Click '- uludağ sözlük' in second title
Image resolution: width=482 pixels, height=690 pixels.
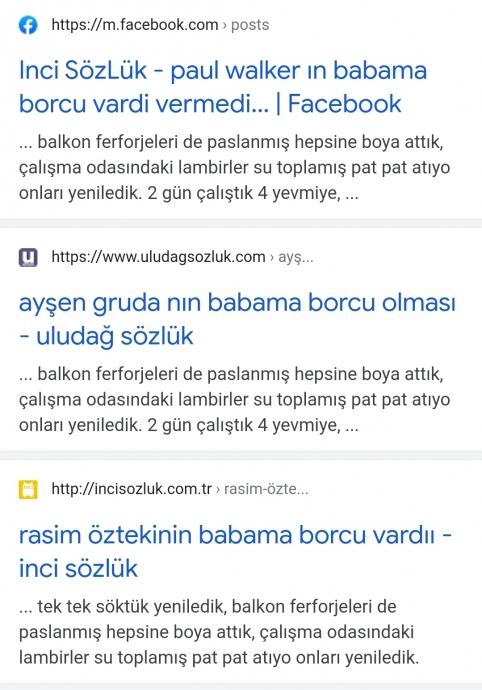106,336
